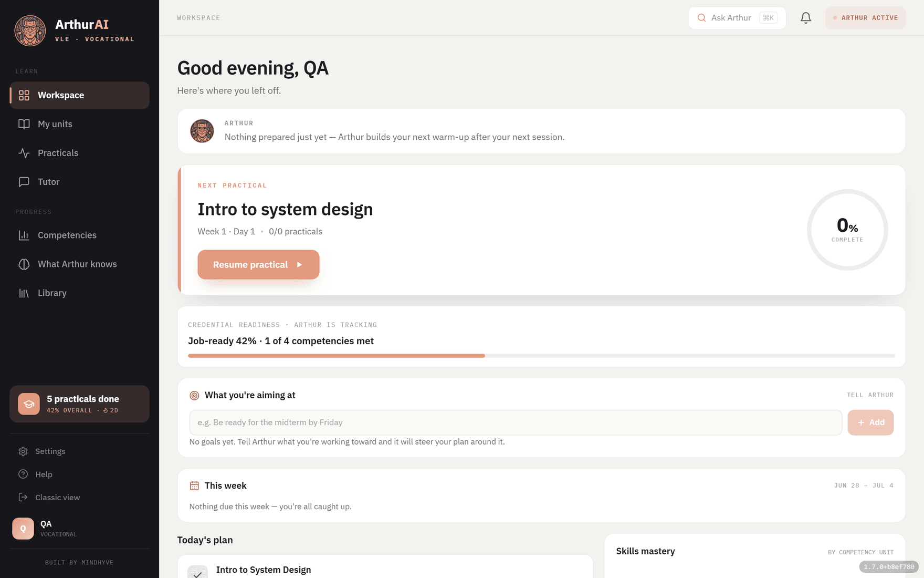The height and width of the screenshot is (578, 924).
Task: Click the By competency unit label
Action: [860, 552]
